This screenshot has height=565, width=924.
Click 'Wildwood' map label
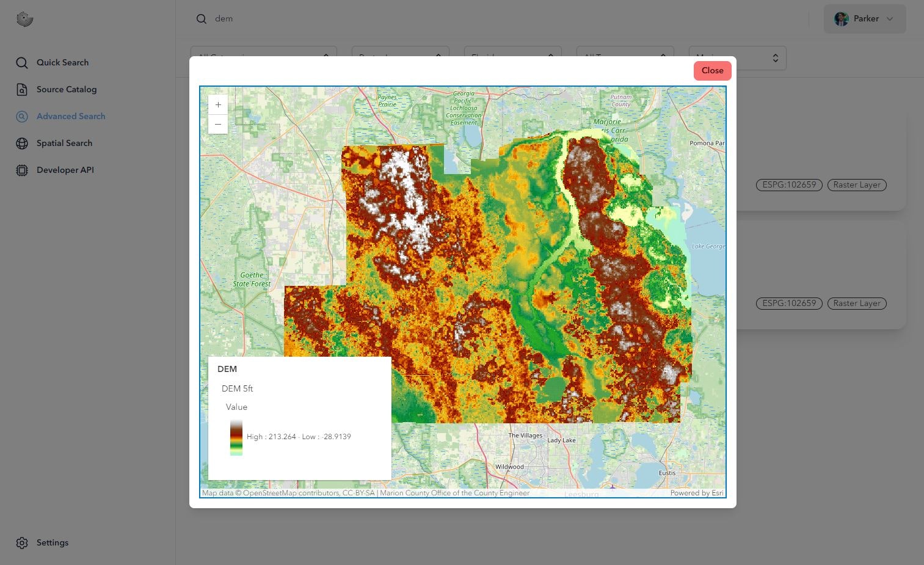click(509, 467)
